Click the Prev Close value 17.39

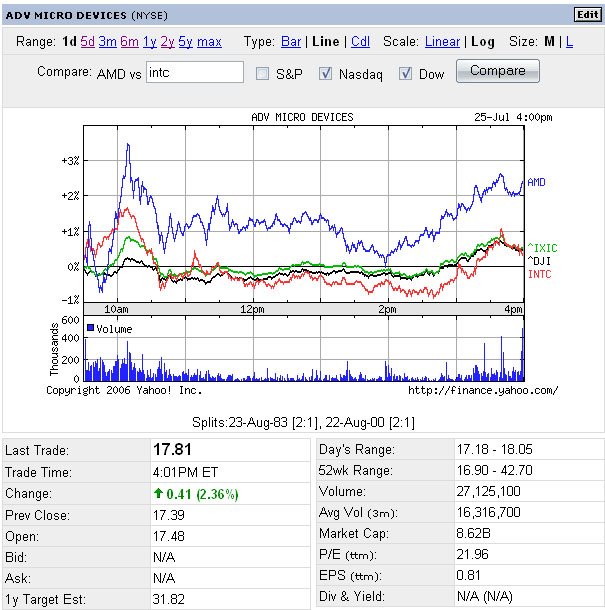(x=169, y=515)
